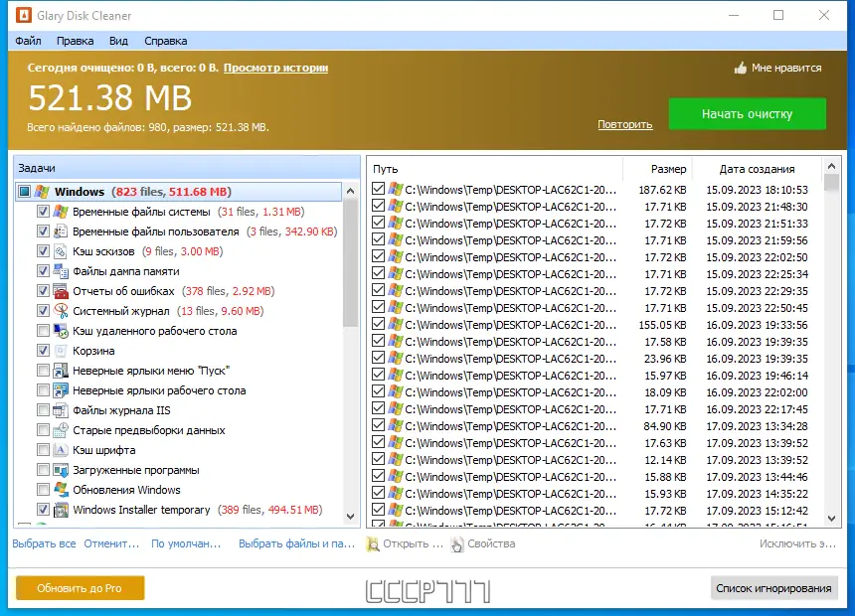Click file icon of row 15.09.2023 18:10:53
Screen dimensions: 855x616
pos(396,189)
